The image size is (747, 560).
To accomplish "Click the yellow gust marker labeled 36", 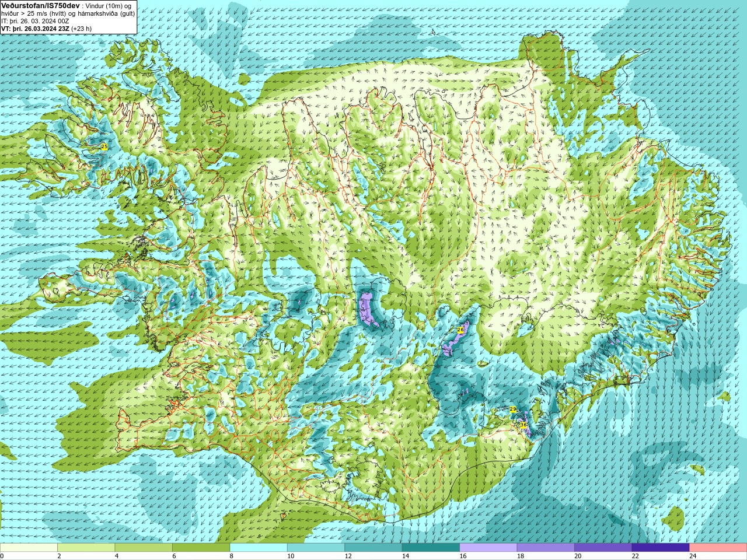I will (523, 425).
